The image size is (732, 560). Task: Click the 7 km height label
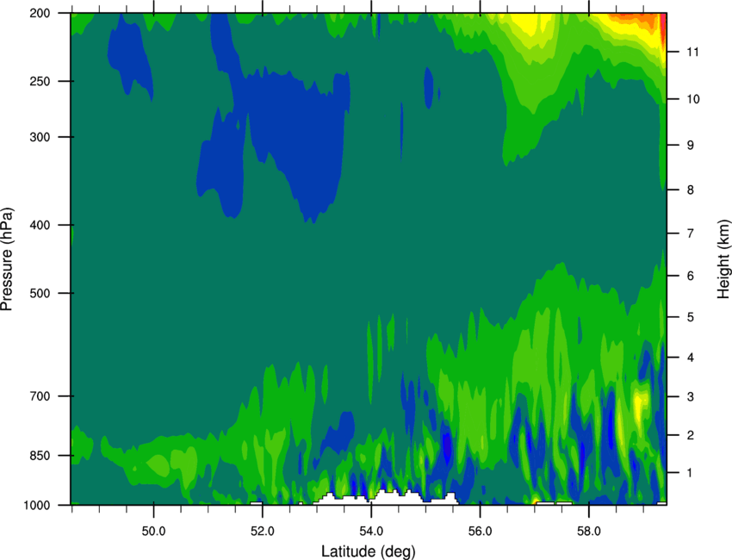[691, 233]
